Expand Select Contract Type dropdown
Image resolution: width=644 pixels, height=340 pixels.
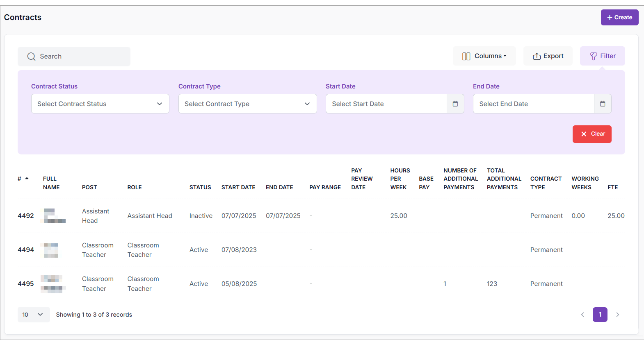[x=247, y=104]
